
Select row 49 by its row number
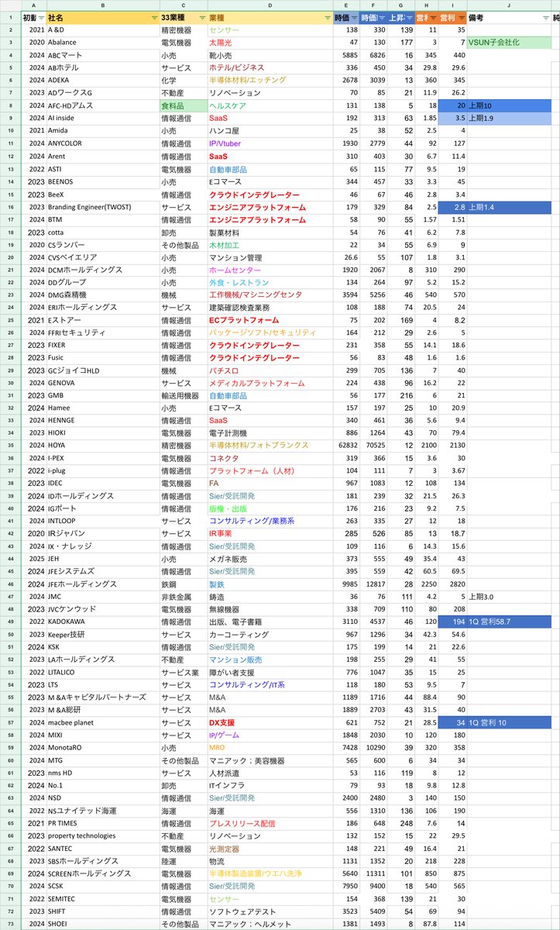[10, 622]
